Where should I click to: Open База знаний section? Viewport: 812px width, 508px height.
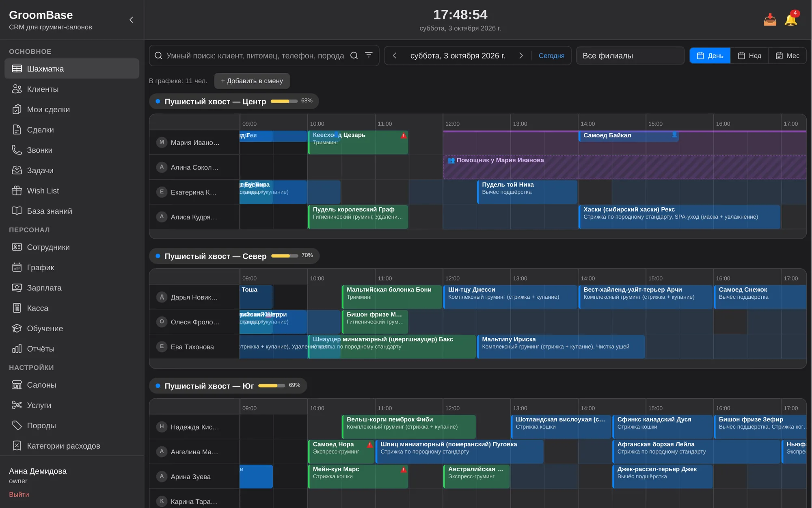point(72,211)
